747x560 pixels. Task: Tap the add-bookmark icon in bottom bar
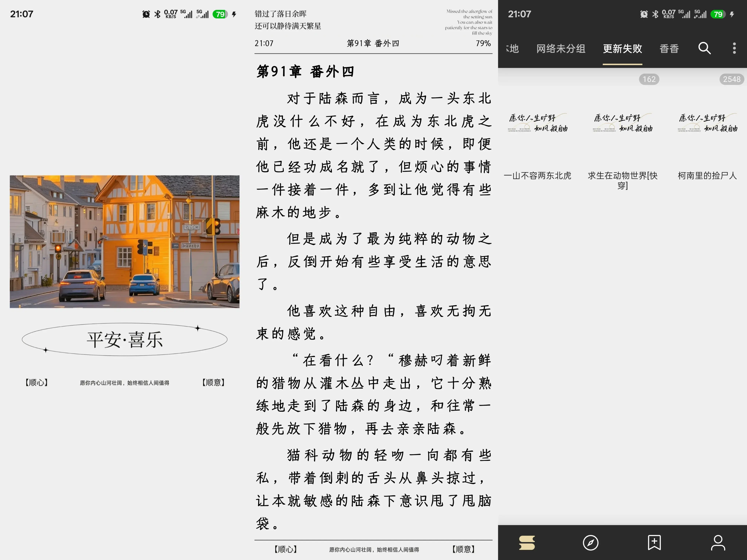click(654, 543)
